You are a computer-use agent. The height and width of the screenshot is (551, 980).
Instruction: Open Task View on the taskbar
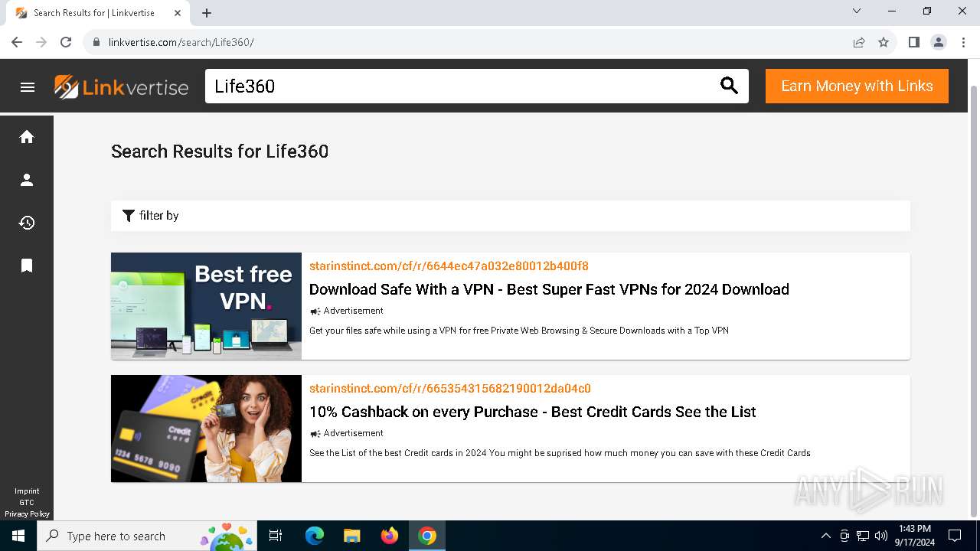[x=276, y=536]
